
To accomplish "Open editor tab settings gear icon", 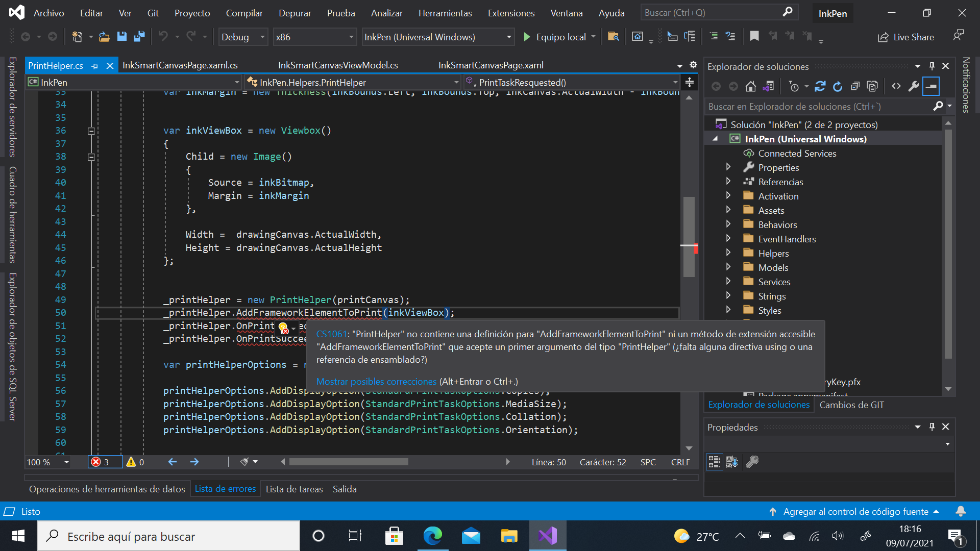I will point(693,65).
